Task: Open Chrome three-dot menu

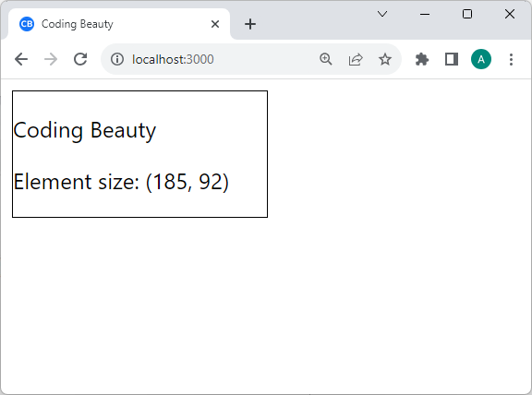Action: tap(511, 59)
